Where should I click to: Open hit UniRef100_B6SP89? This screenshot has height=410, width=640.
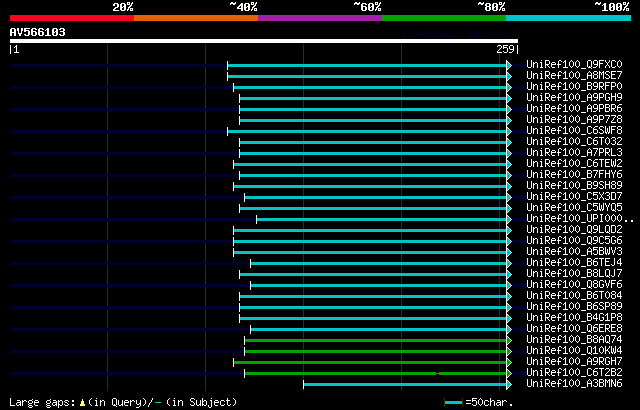574,307
